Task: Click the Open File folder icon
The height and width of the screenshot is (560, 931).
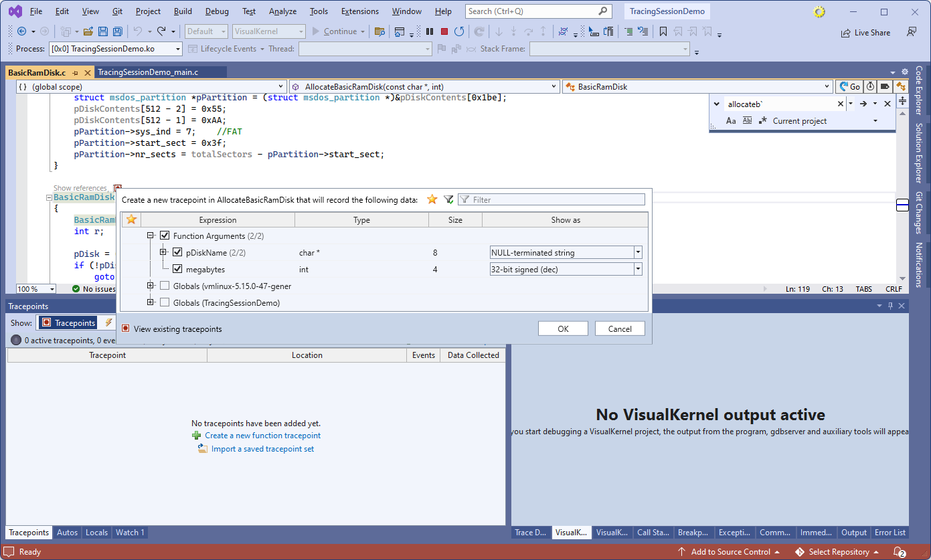Action: (88, 31)
